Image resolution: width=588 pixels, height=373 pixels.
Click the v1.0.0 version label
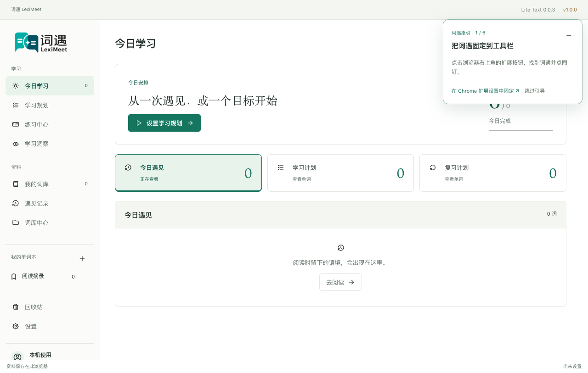570,10
